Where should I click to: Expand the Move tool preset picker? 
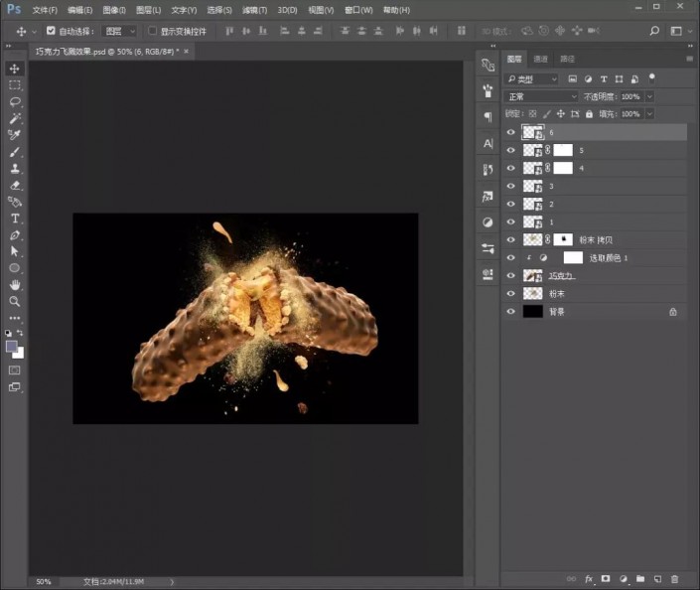coord(35,31)
